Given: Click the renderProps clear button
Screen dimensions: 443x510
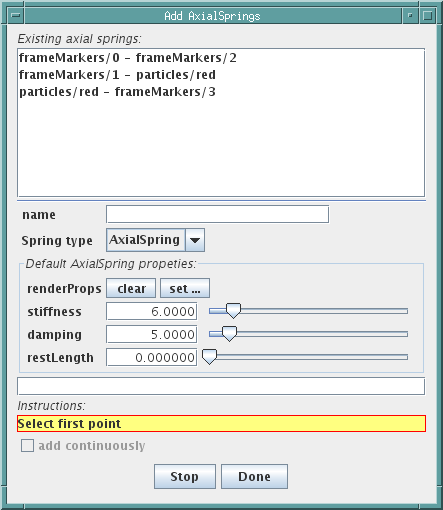Looking at the screenshot, I should pos(131,288).
